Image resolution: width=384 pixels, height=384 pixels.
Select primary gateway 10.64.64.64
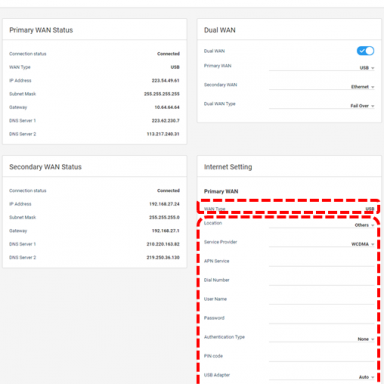[167, 107]
